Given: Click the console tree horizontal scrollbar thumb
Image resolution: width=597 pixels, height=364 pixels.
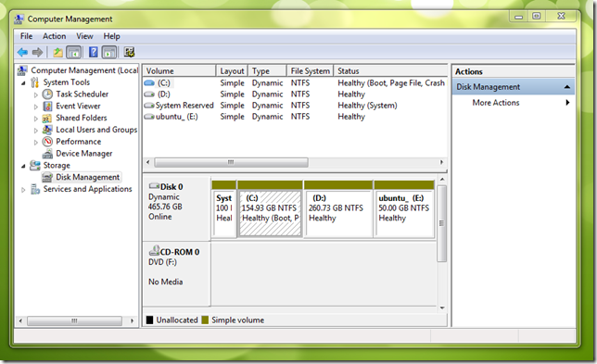Looking at the screenshot, I should click(x=74, y=321).
